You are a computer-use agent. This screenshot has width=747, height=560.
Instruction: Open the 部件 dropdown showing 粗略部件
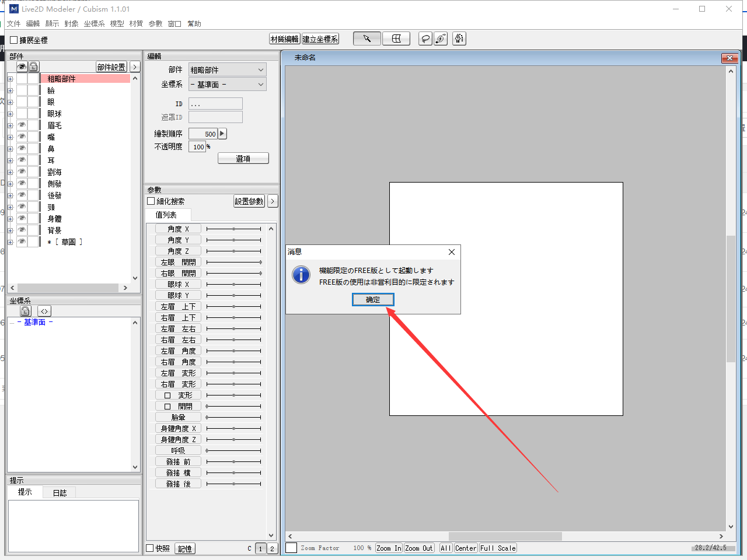point(227,70)
